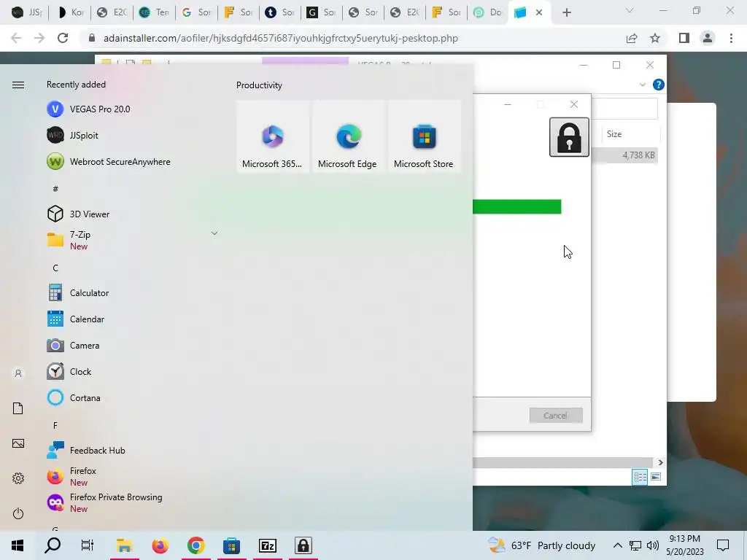Viewport: 747px width, 560px height.
Task: Jump to the F letter section header
Action: tap(55, 426)
